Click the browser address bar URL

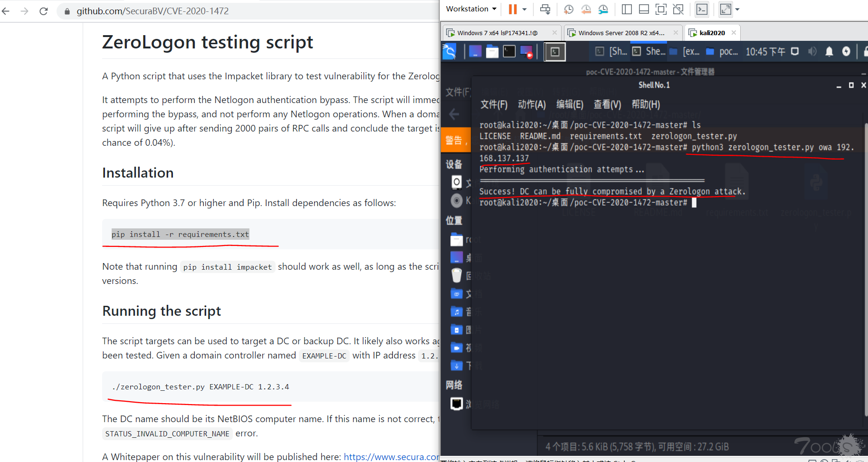(153, 11)
